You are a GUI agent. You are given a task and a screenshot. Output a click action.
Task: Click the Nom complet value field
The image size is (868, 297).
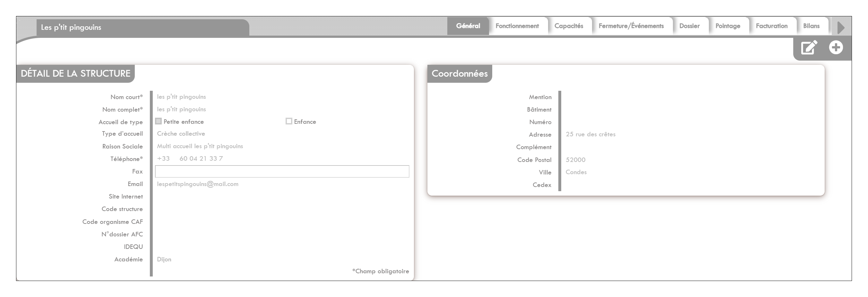coord(181,109)
